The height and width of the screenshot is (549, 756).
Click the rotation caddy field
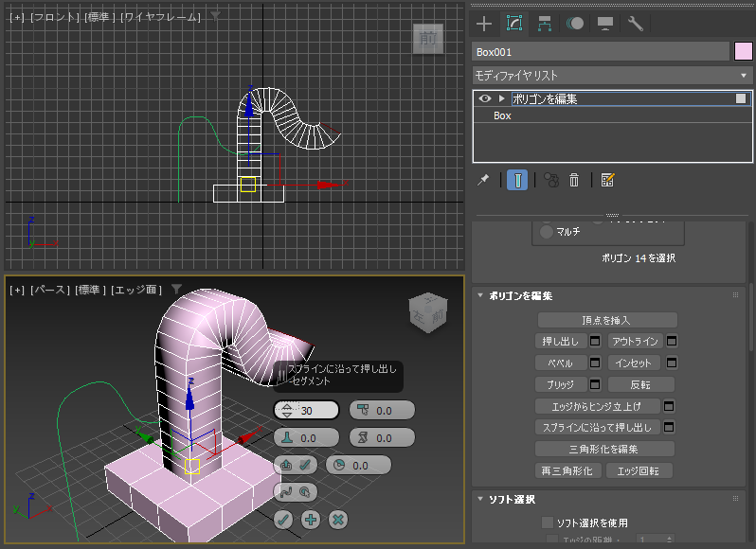[x=358, y=465]
